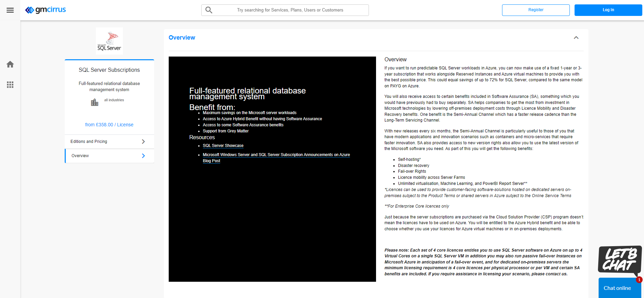Click the blue Overview heading

point(182,38)
